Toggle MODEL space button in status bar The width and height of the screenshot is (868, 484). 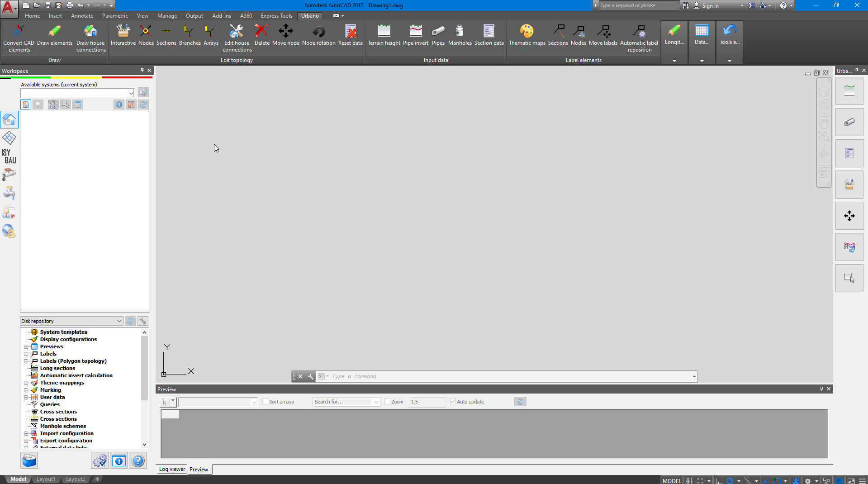pos(672,481)
